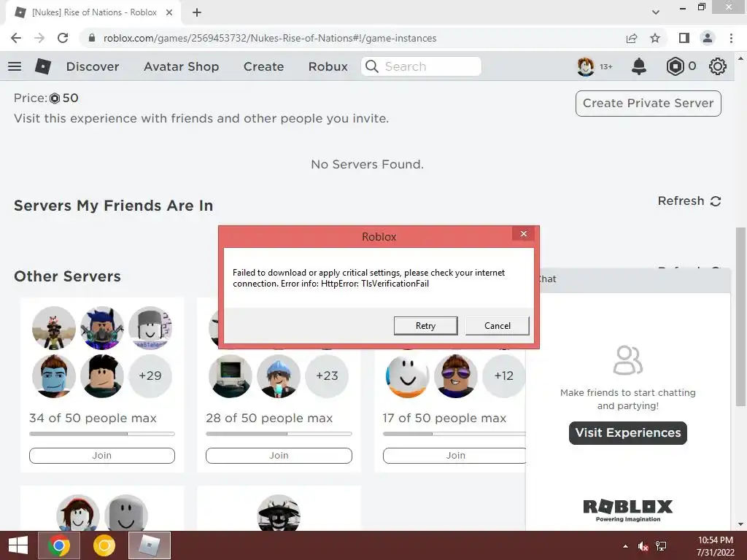Bookmark this page with the star icon
Image resolution: width=747 pixels, height=560 pixels.
(655, 38)
